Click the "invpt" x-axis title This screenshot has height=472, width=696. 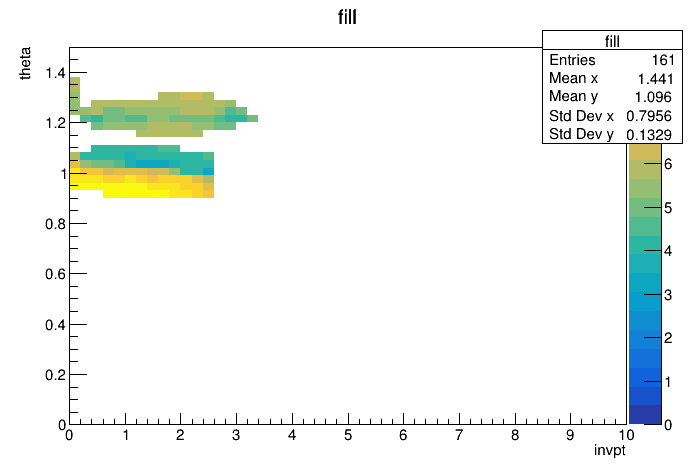(610, 450)
